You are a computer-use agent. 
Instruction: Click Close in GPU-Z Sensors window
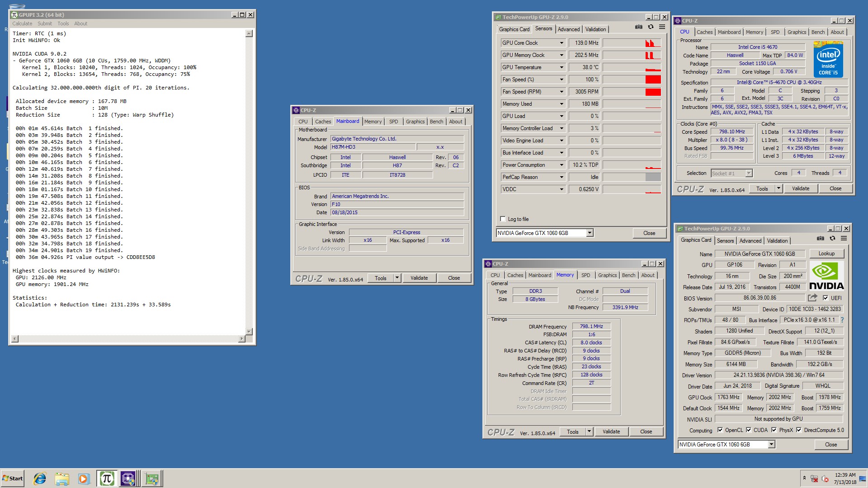649,233
